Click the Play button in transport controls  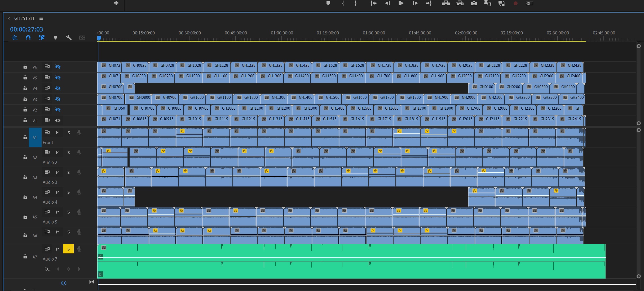(401, 3)
